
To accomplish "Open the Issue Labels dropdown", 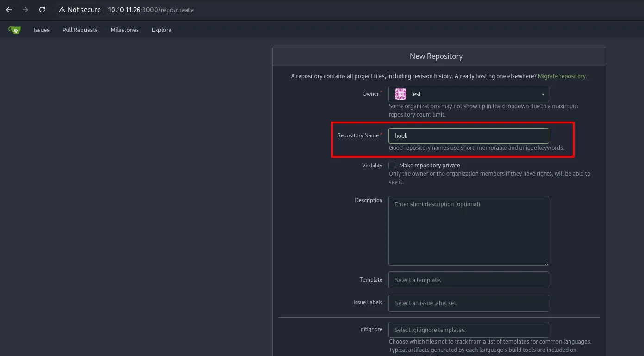I will [469, 303].
